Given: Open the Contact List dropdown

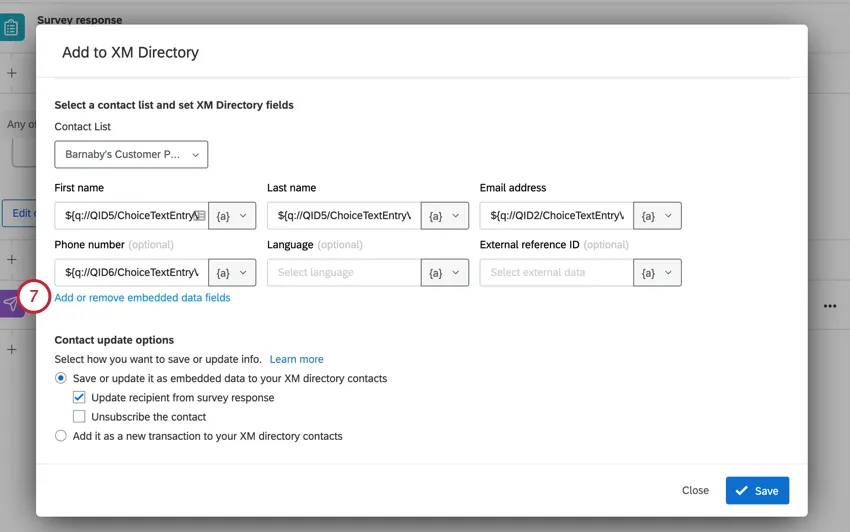Looking at the screenshot, I should click(131, 155).
